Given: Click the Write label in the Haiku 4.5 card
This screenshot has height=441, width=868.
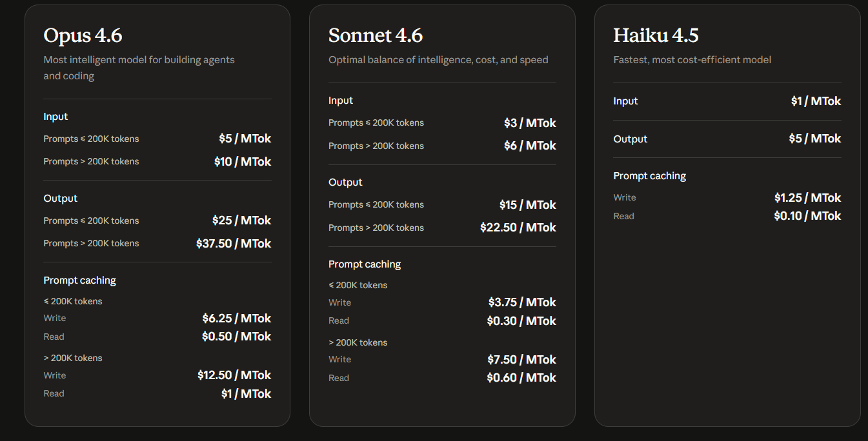Looking at the screenshot, I should (625, 197).
